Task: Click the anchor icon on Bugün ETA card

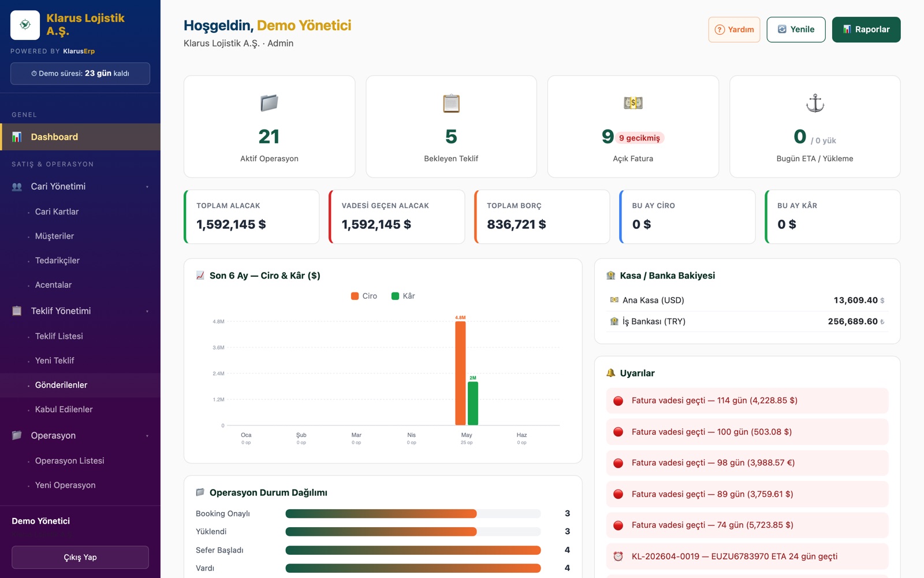Action: pos(815,103)
